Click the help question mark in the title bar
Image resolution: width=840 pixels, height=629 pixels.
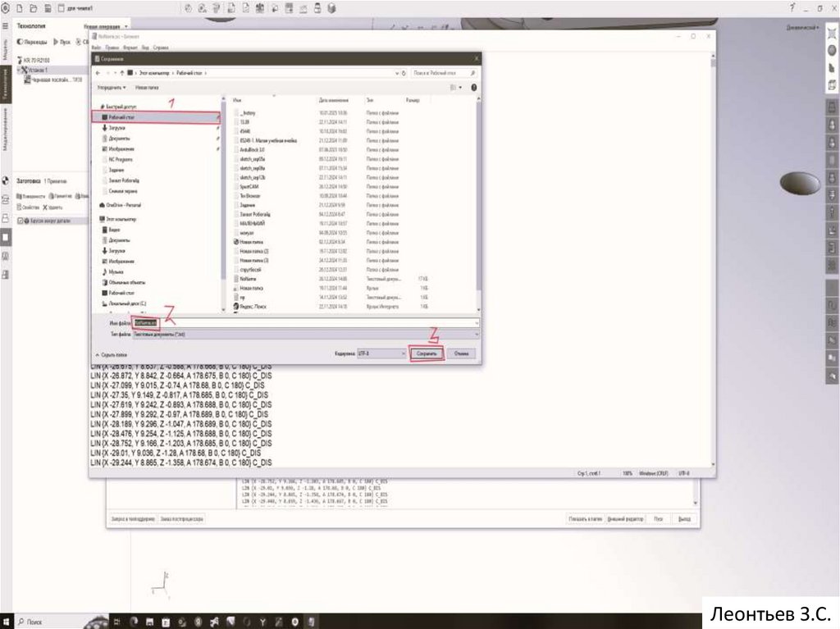point(792,8)
